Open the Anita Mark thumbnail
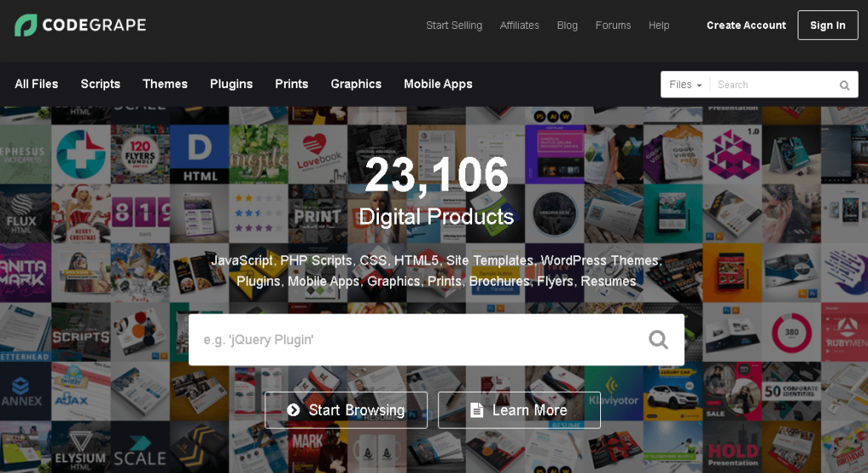Screen dimensions: 868x473 (25, 272)
